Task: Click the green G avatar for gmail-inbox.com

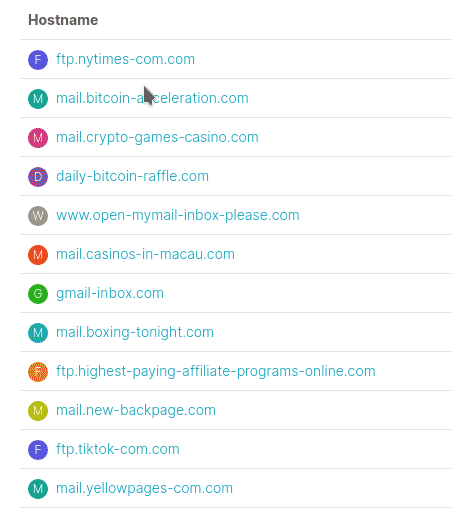Action: 38,294
